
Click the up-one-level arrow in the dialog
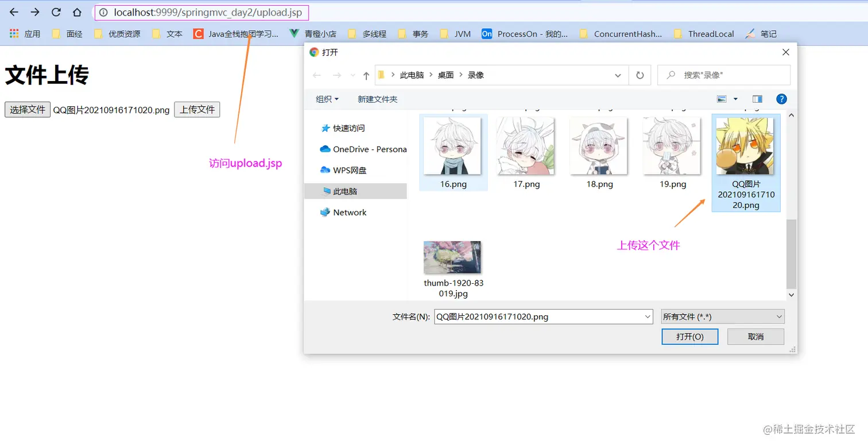(x=366, y=75)
